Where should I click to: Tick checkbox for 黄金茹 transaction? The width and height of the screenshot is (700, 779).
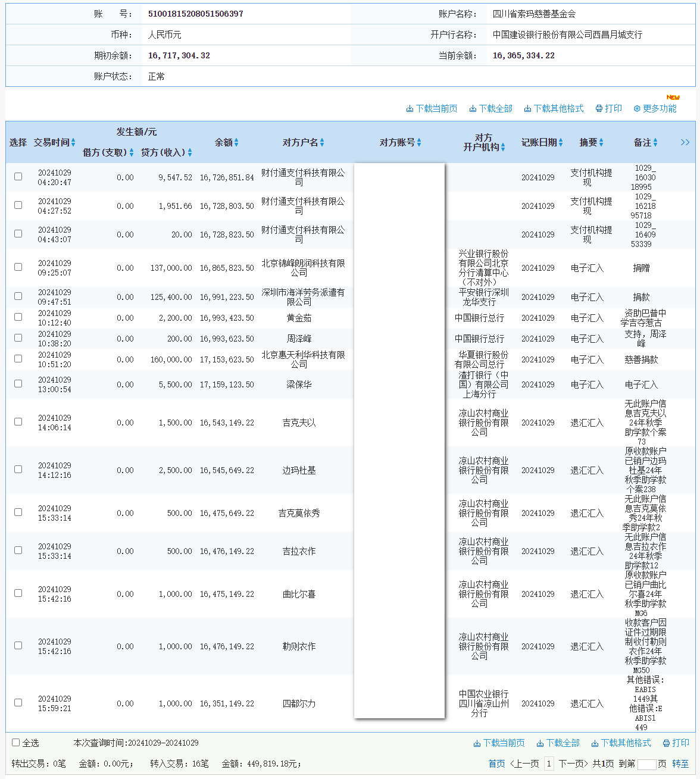pos(18,317)
